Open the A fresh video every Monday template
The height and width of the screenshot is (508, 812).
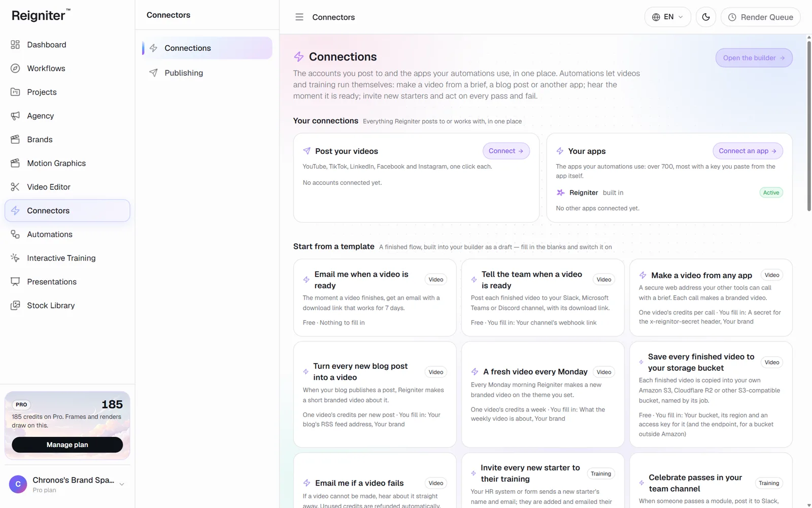tap(543, 395)
